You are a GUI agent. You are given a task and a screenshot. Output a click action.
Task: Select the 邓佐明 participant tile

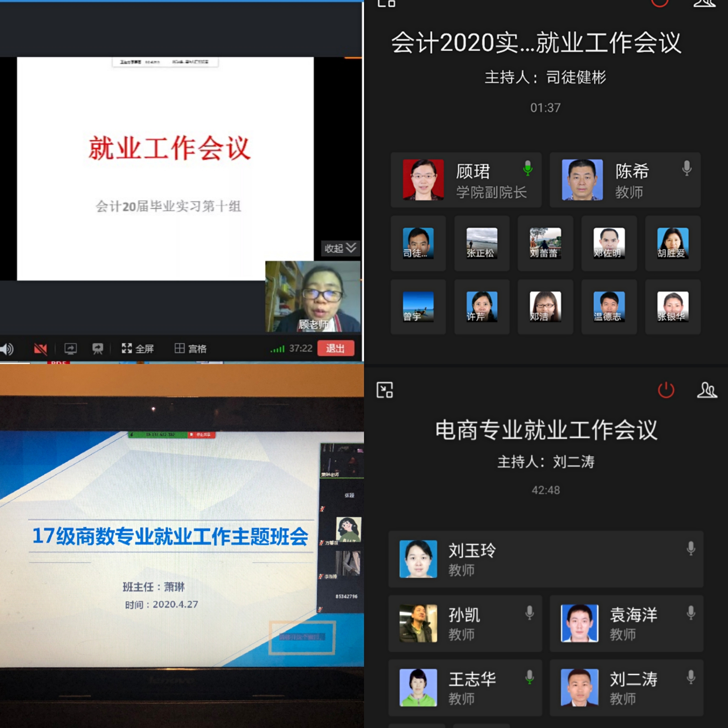click(609, 243)
